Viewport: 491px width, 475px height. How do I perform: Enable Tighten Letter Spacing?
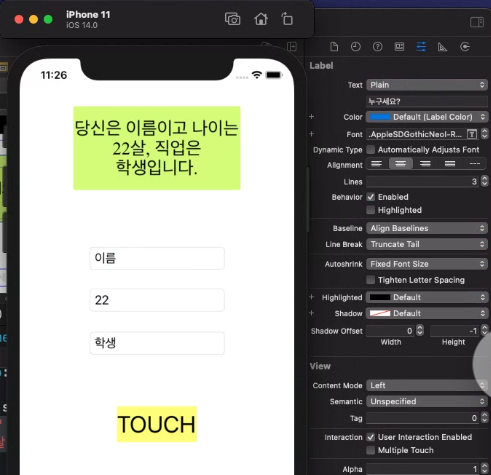(370, 280)
